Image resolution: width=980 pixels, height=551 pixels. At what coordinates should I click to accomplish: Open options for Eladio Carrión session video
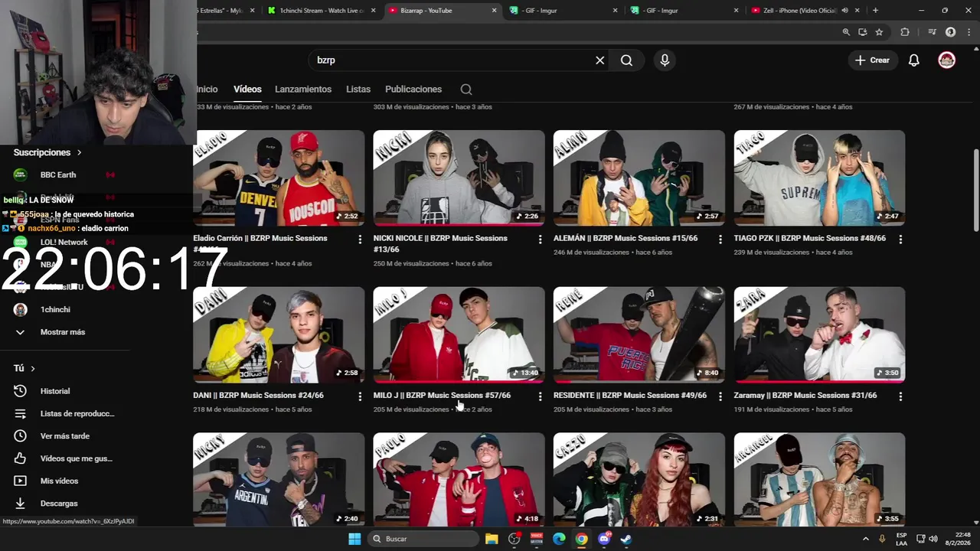(360, 240)
